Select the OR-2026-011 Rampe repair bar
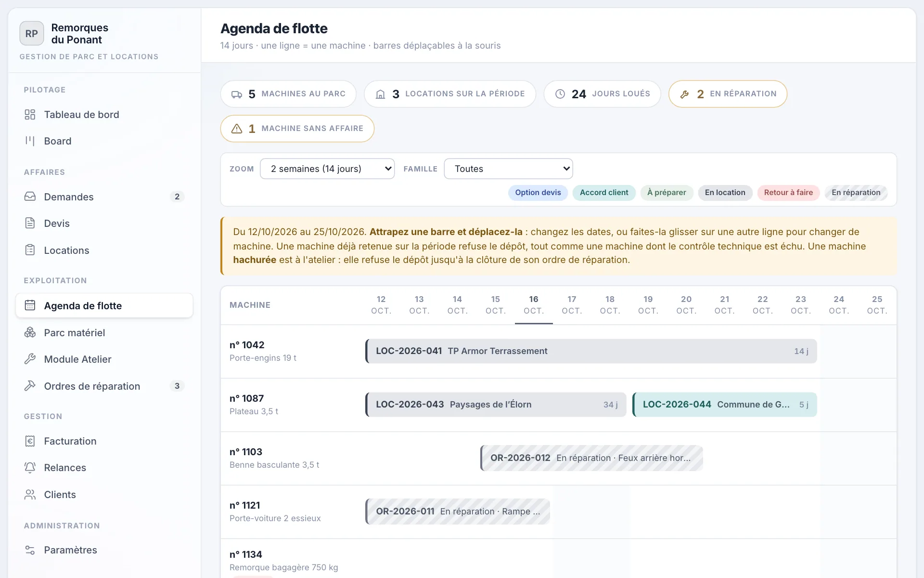Screen dimensions: 924x578 (458, 512)
